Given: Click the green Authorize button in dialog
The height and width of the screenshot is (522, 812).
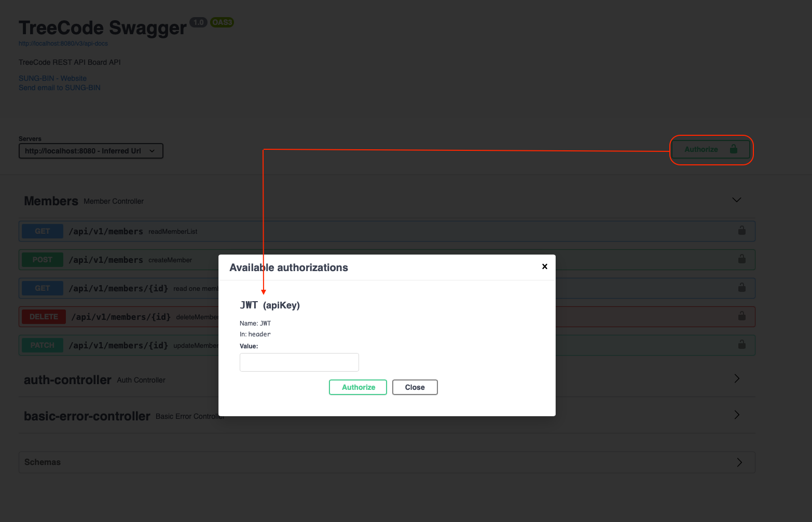Looking at the screenshot, I should [x=358, y=387].
